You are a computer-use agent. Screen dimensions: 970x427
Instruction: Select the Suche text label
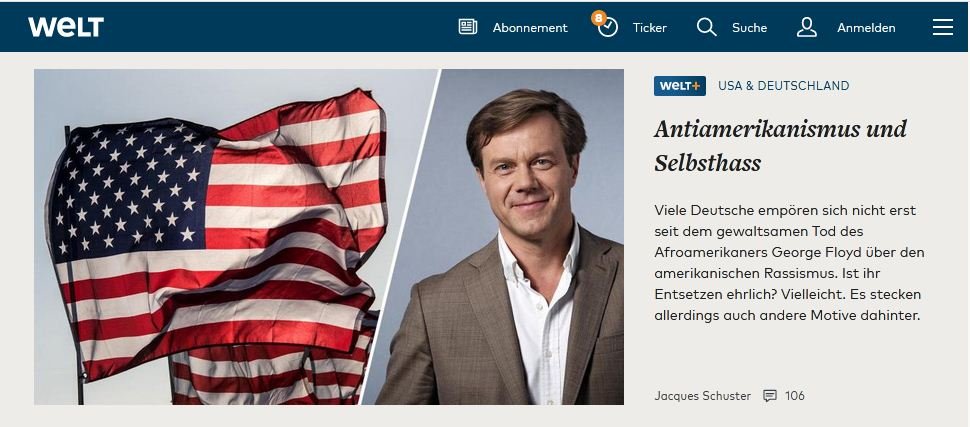(x=749, y=28)
